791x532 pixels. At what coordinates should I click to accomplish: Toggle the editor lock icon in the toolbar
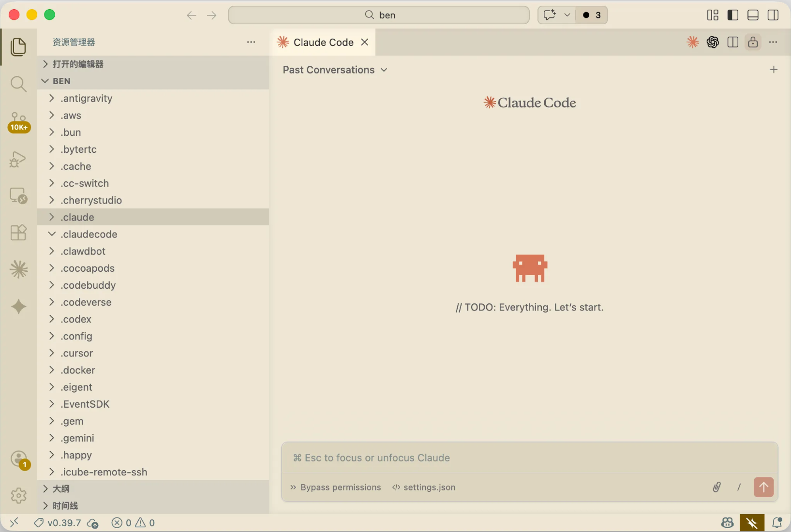coord(753,42)
